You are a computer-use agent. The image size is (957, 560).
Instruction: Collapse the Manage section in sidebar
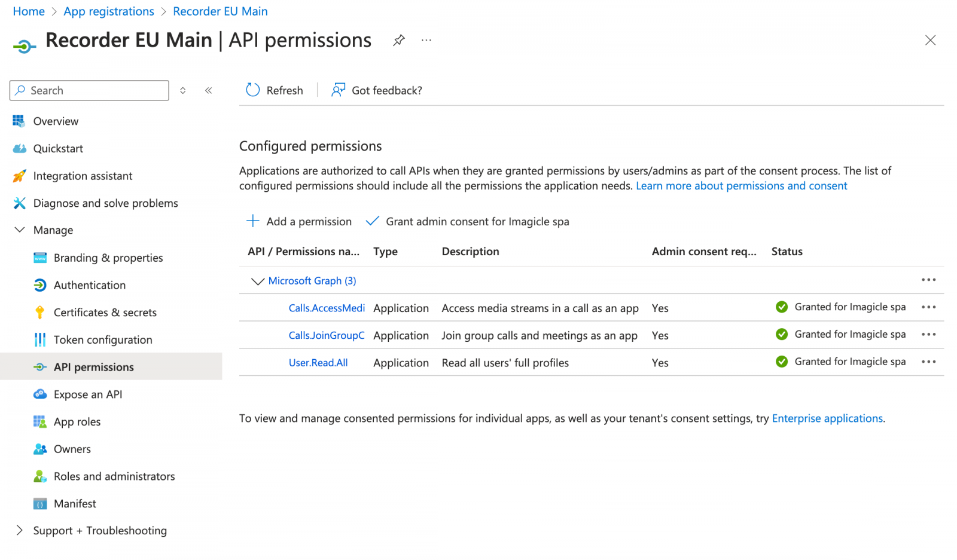(20, 230)
